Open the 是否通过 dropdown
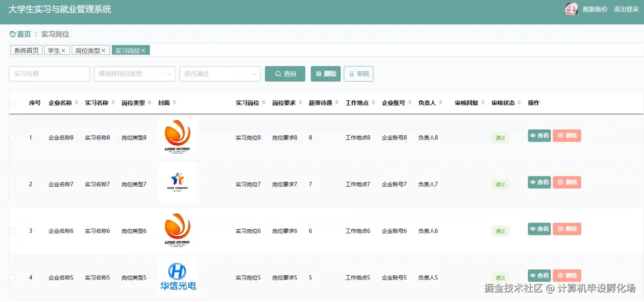This screenshot has width=644, height=302. tap(220, 74)
